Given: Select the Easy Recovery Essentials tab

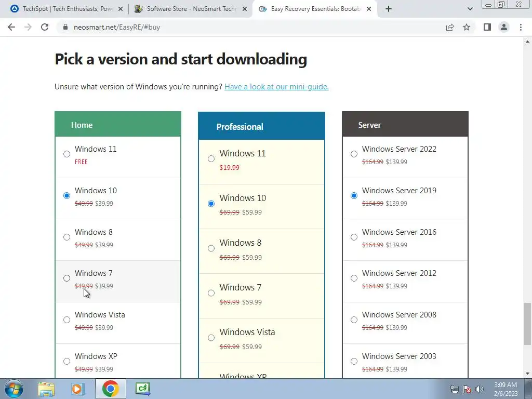Looking at the screenshot, I should coord(314,9).
